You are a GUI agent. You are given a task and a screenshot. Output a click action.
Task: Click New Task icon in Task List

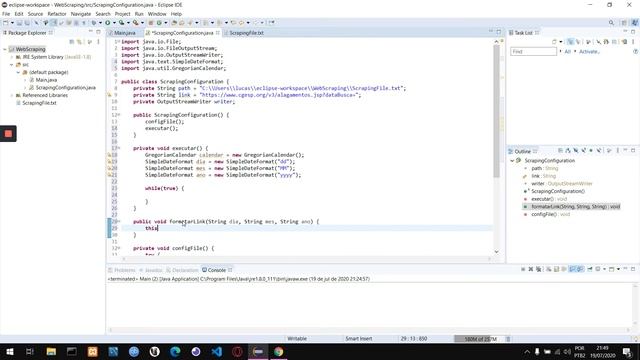554,41
